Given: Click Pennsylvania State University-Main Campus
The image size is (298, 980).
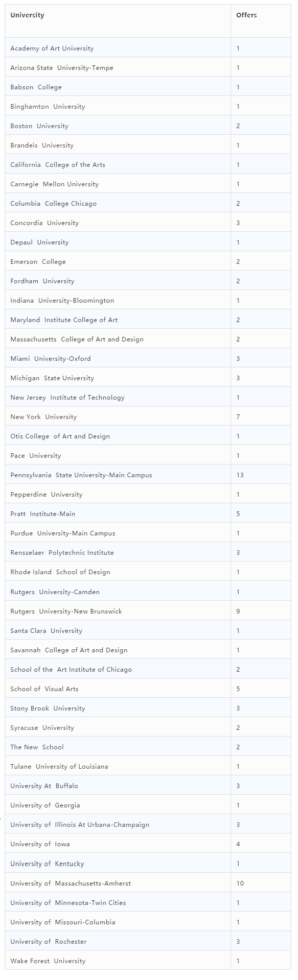Looking at the screenshot, I should tap(81, 475).
